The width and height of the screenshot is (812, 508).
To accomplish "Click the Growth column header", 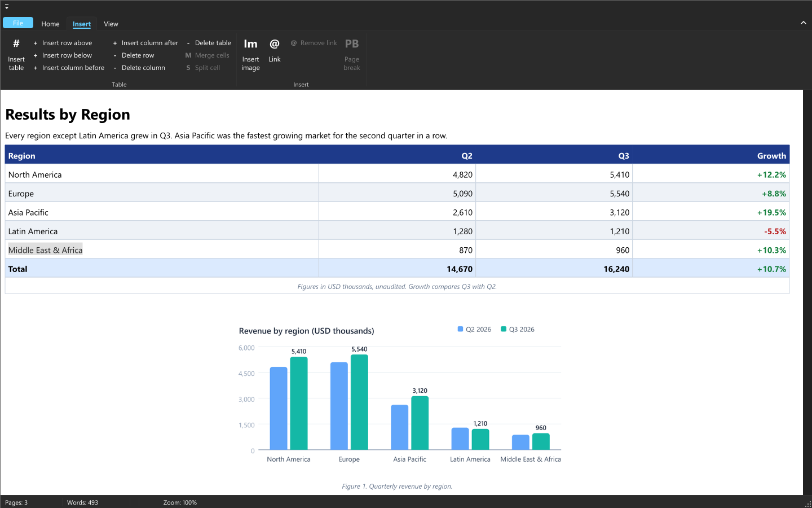I will pos(711,156).
